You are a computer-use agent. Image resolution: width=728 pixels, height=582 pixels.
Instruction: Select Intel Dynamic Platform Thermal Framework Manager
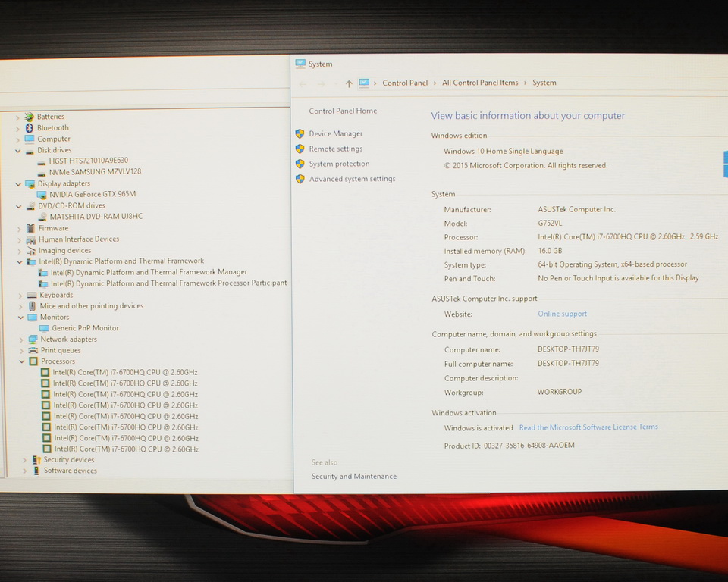pyautogui.click(x=149, y=273)
